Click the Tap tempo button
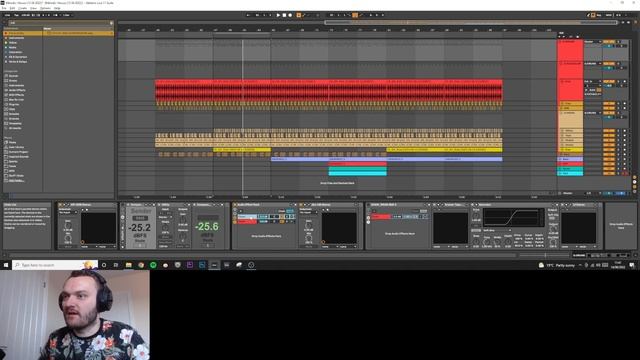Screen dimensions: 640x360 [16, 15]
